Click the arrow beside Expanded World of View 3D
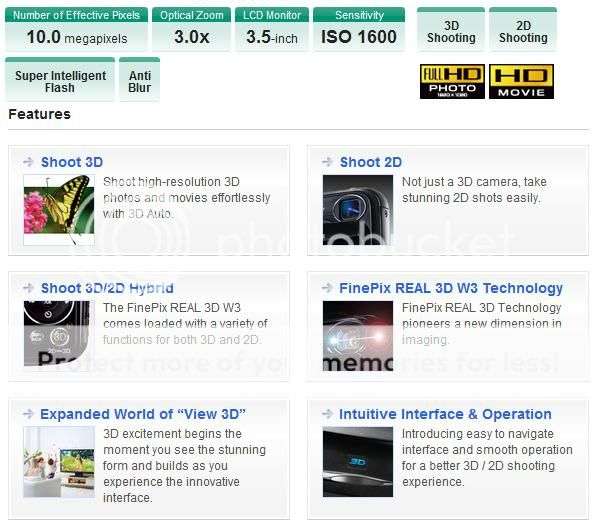The width and height of the screenshot is (596, 523). point(29,414)
